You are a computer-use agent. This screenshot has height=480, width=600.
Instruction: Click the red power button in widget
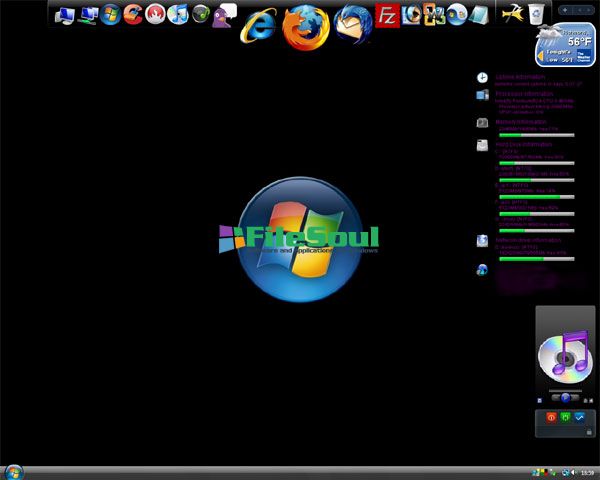click(x=550, y=416)
